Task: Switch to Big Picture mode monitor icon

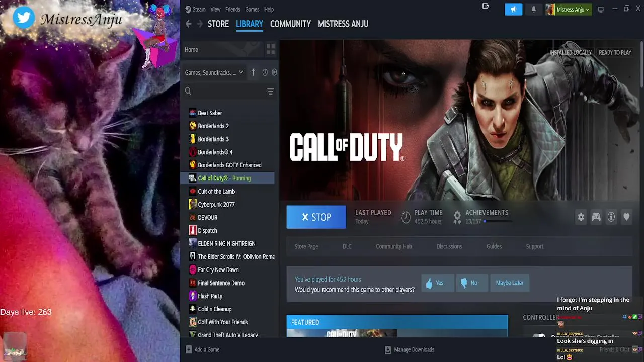Action: point(601,9)
